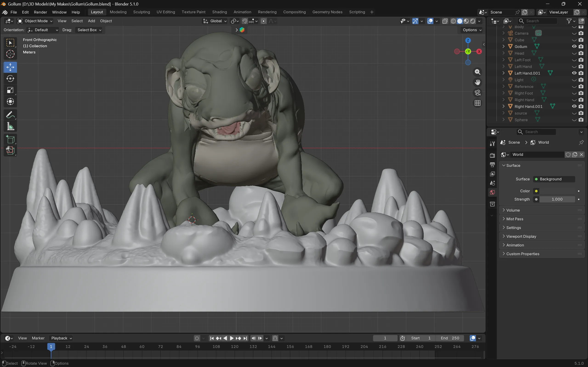Click the pan view hand icon
This screenshot has height=367, width=588.
coord(477,82)
